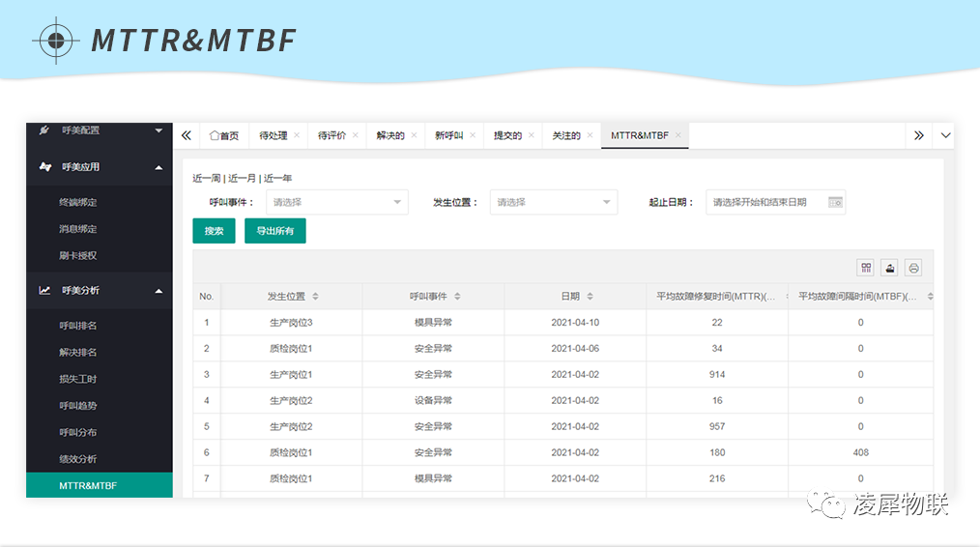Switch to the 首页 tab
This screenshot has width=980, height=547.
[224, 135]
